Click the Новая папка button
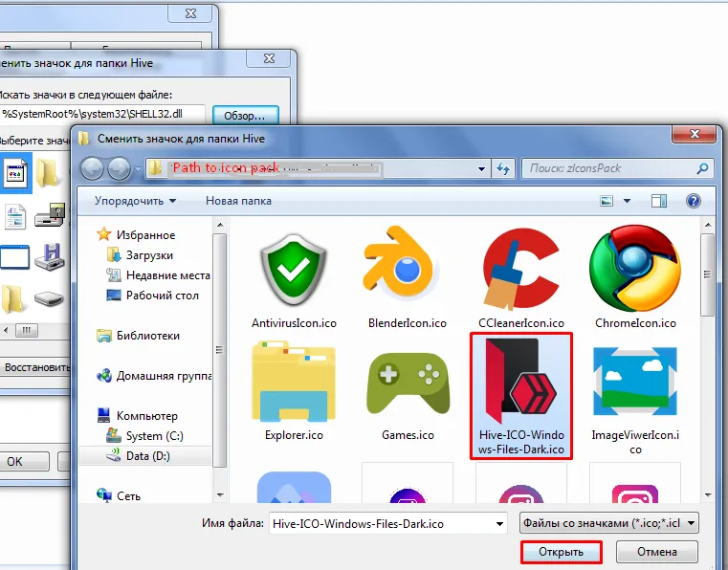 tap(238, 201)
